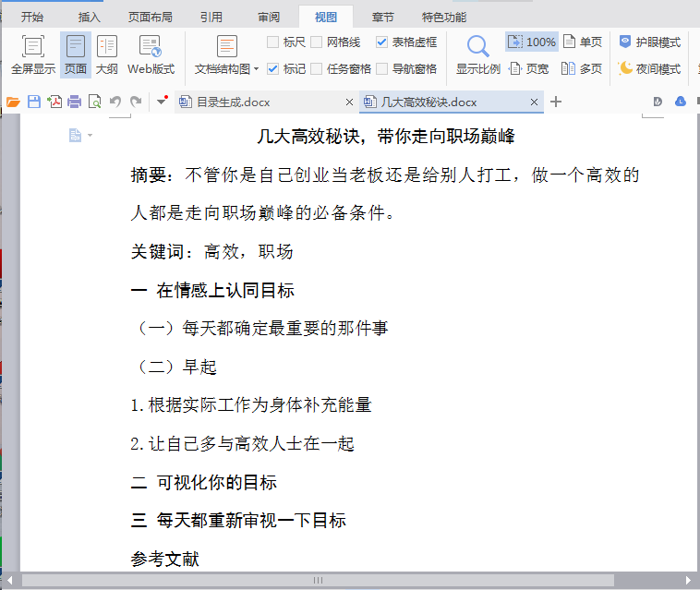Export document to PDF
This screenshot has width=700, height=590.
(54, 102)
